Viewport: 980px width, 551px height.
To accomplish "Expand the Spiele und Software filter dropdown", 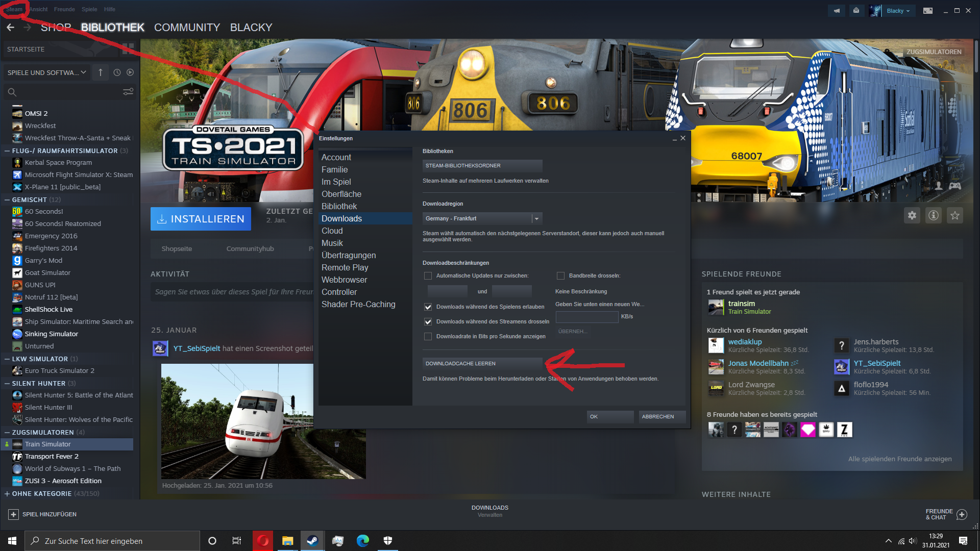I will click(47, 72).
